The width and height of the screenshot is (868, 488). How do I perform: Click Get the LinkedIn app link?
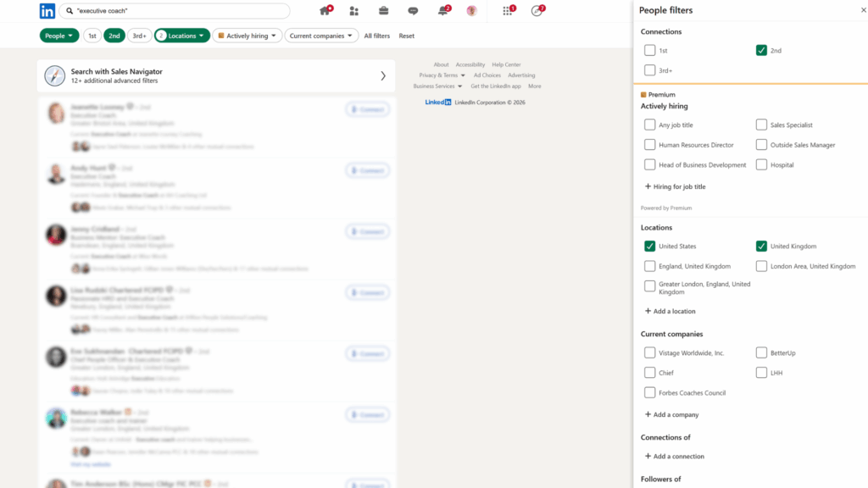point(495,86)
